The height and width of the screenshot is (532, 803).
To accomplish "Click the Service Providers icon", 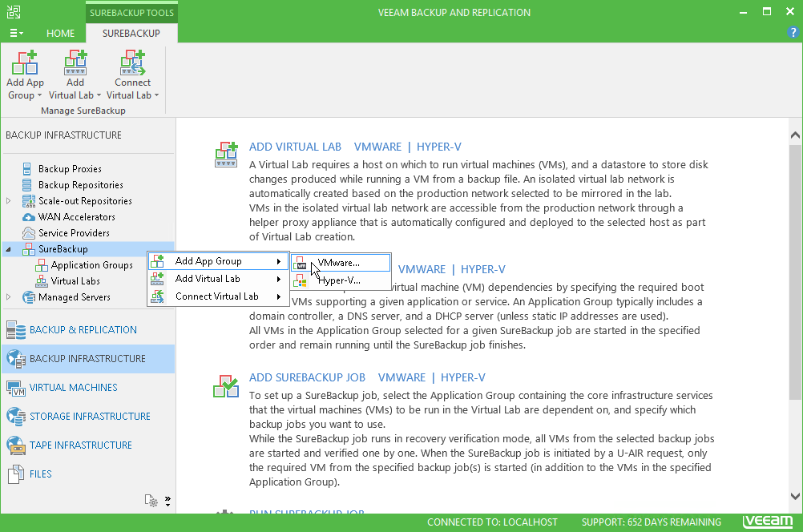I will coord(29,233).
